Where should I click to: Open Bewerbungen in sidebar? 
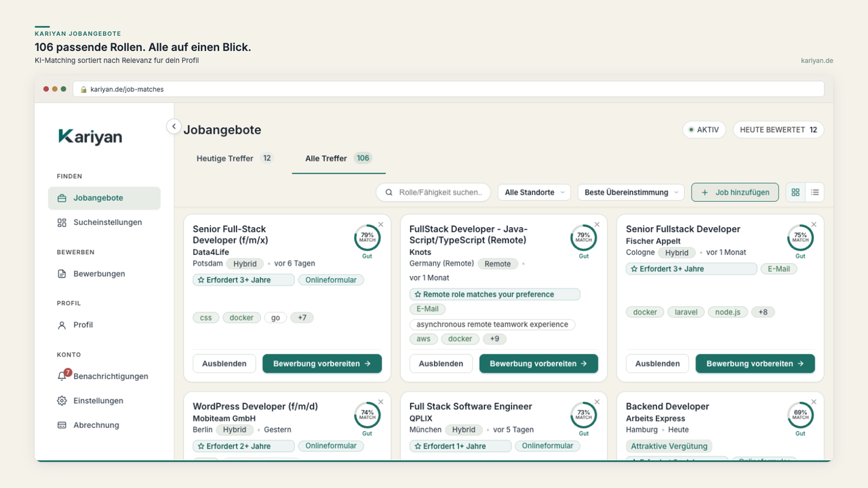[104, 274]
